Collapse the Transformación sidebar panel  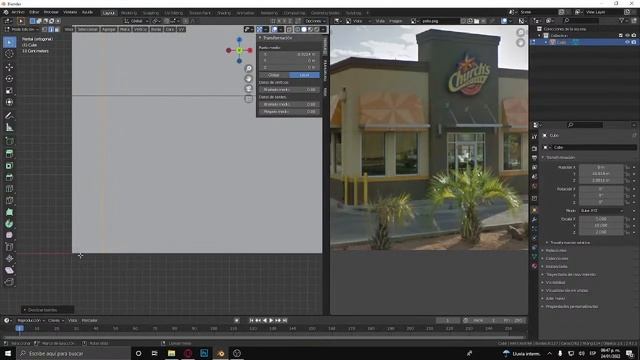coord(277,38)
